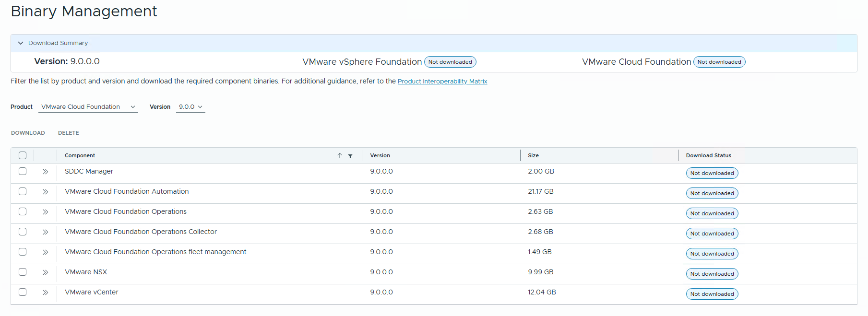Tick the VMware NSX checkbox
This screenshot has width=868, height=316.
[23, 272]
